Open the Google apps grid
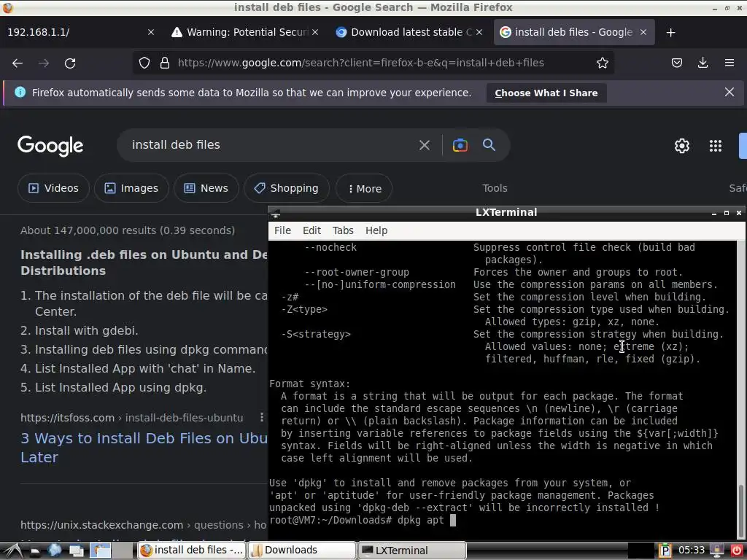This screenshot has height=560, width=747. click(x=715, y=146)
